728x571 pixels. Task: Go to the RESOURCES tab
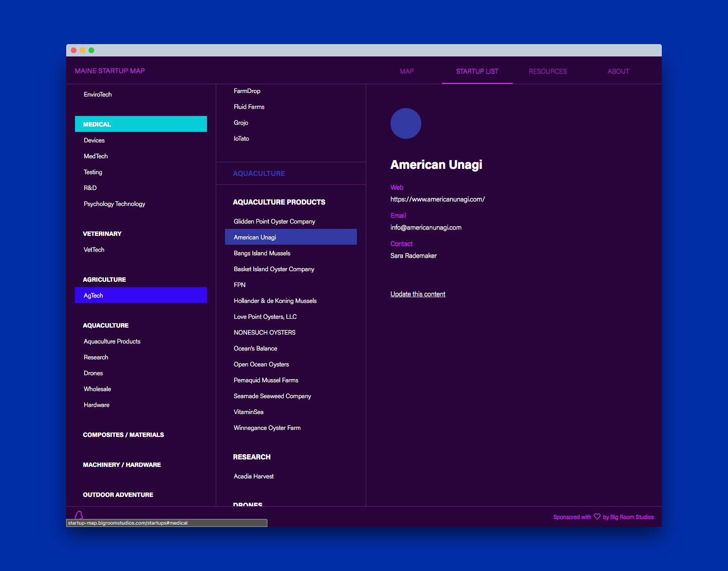[x=548, y=71]
